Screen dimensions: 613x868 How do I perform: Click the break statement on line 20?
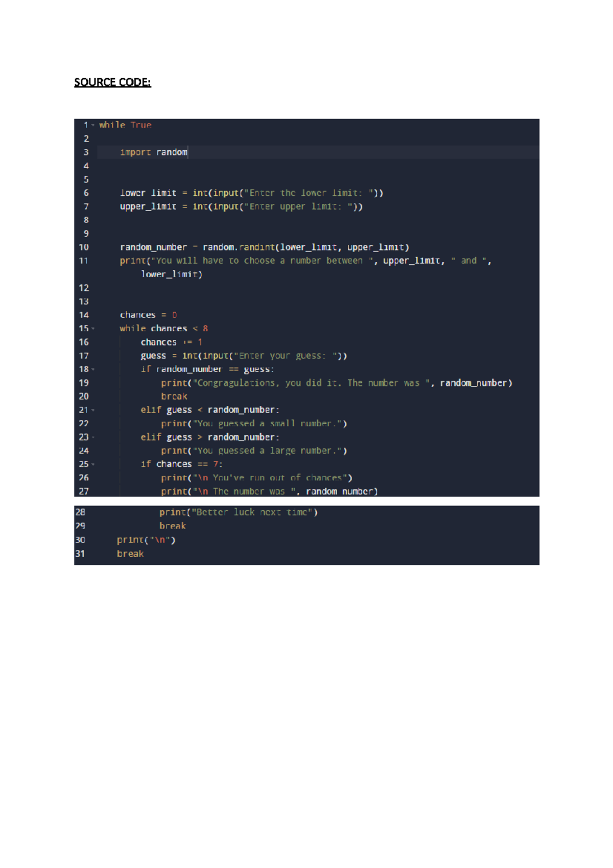[174, 397]
